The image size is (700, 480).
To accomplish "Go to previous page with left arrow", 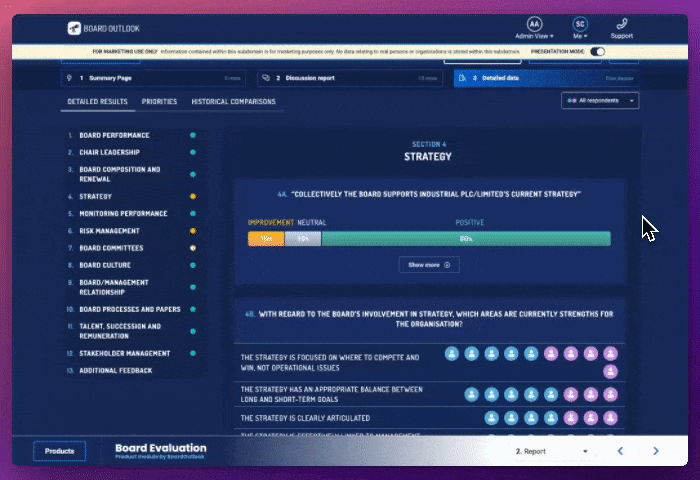I will (620, 451).
